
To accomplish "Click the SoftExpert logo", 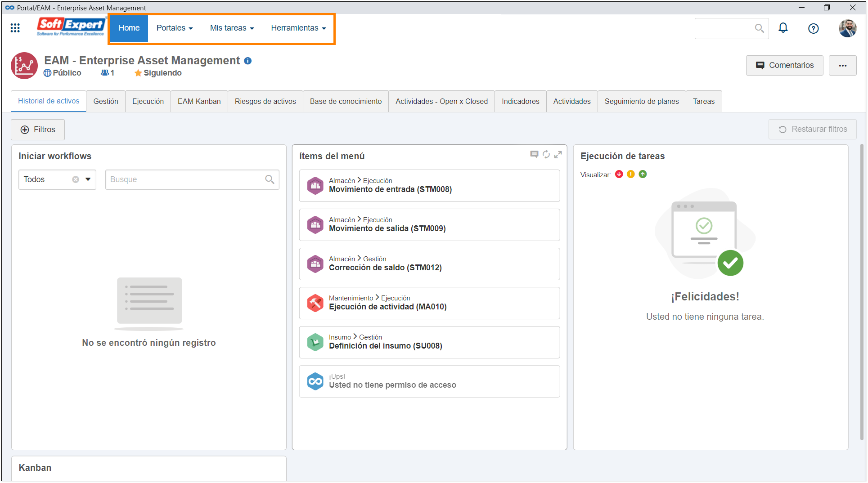I will [71, 27].
